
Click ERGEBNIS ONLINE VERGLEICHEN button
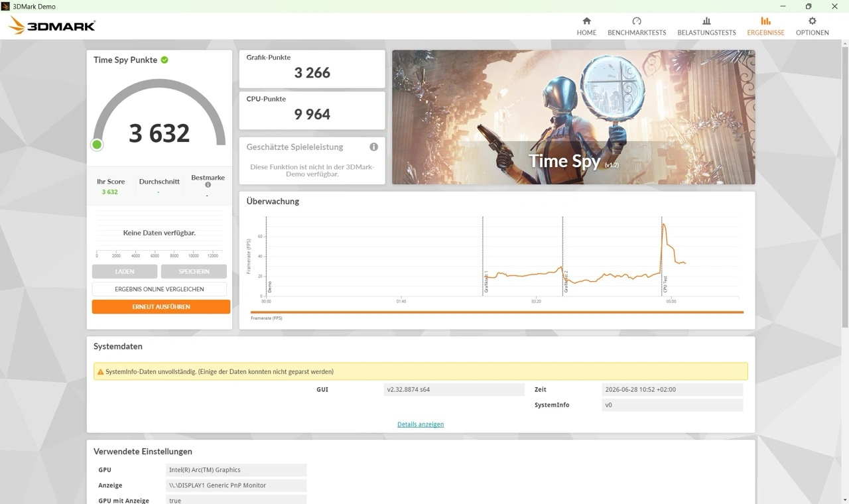(159, 289)
